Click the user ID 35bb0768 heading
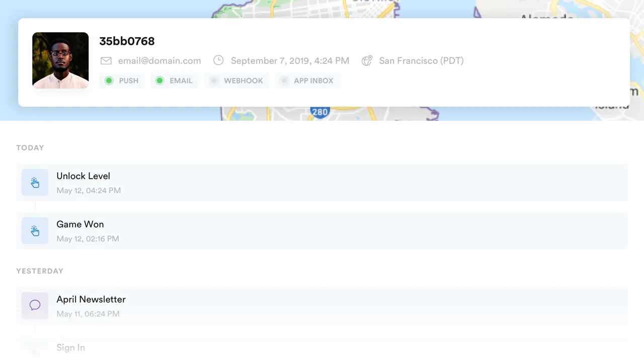 coord(127,41)
